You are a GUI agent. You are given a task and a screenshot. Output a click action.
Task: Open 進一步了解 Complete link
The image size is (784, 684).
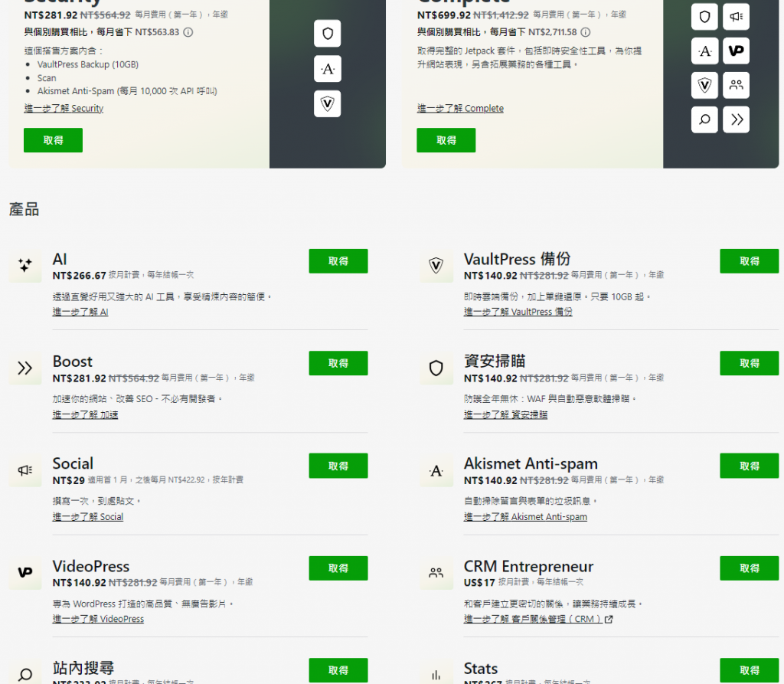click(x=460, y=108)
